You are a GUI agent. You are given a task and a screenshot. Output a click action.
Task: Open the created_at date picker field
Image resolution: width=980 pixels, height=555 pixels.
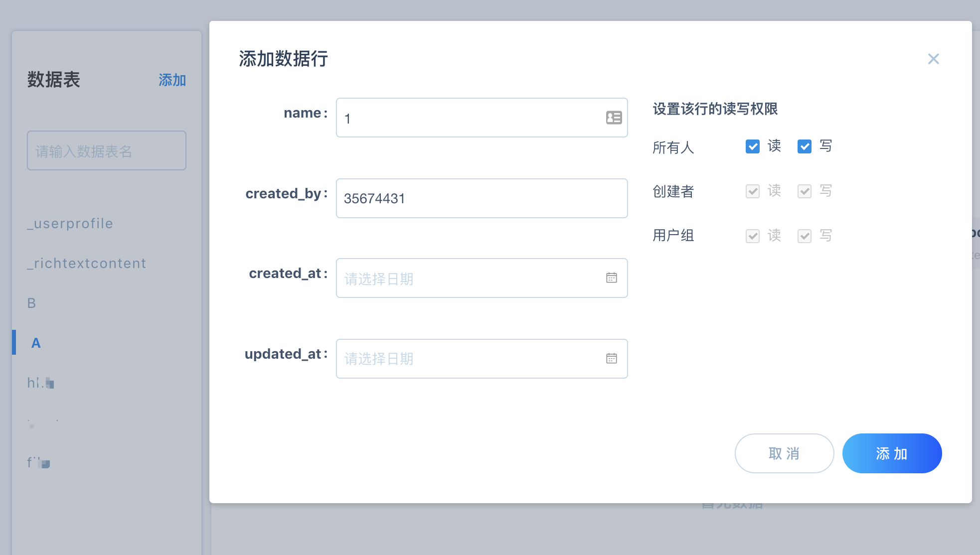[x=469, y=278]
